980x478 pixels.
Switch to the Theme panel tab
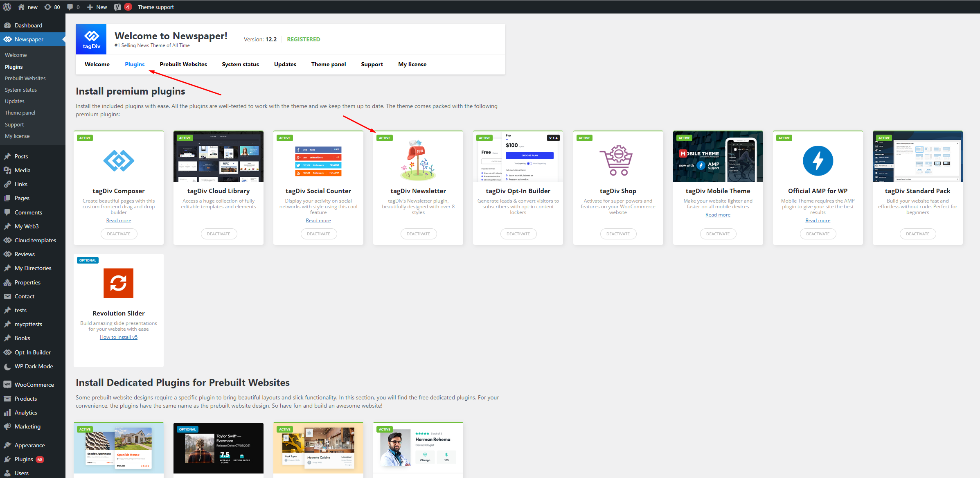[x=329, y=64]
